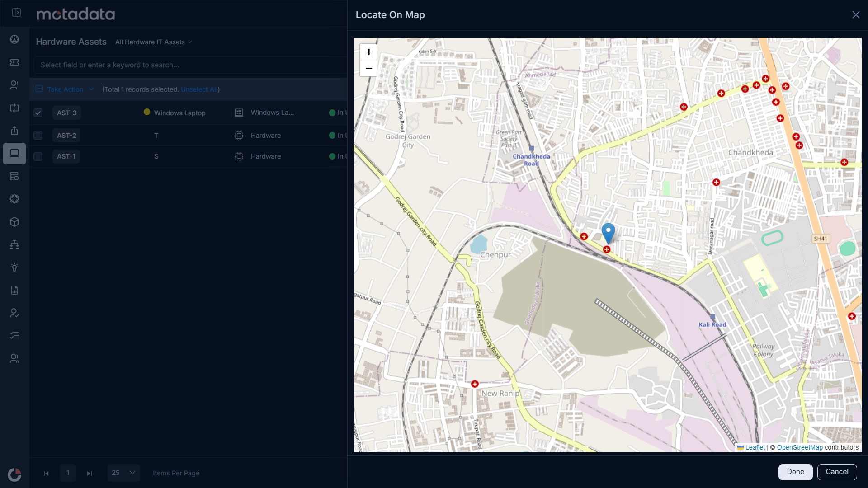Open the tickets icon in the sidebar
This screenshot has height=488, width=868.
(14, 62)
